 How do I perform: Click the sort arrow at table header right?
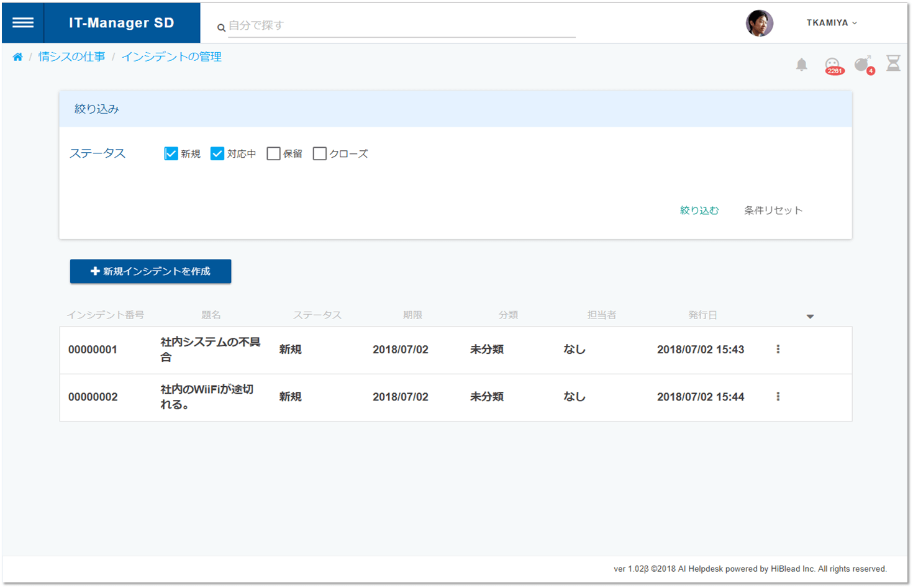tap(810, 317)
